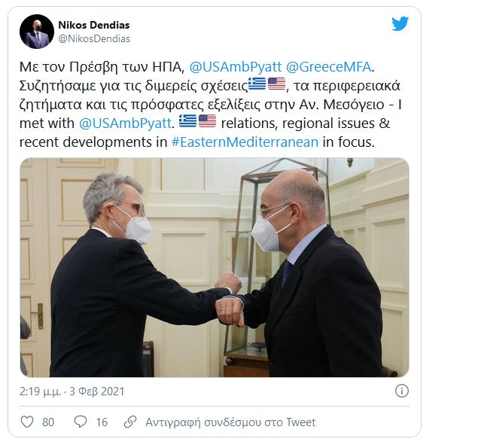Screen dimensions: 478x448
Task: Open Nikos Dendias profile avatar
Action: click(x=37, y=32)
